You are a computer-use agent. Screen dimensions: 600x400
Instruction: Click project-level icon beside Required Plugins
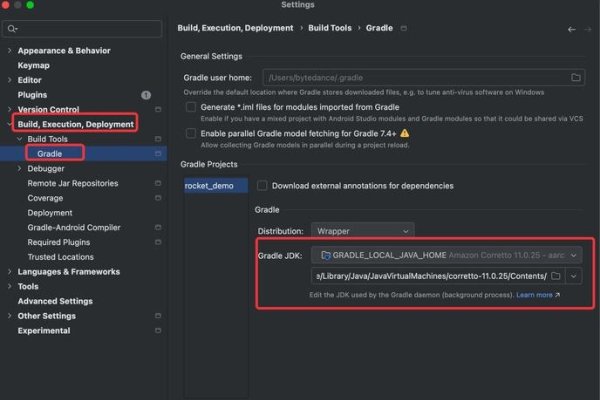pos(158,242)
